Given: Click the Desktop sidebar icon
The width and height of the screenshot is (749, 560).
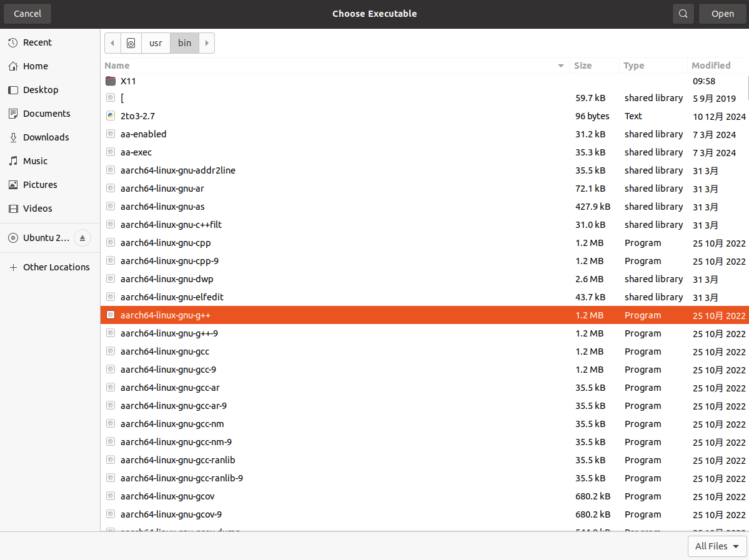Looking at the screenshot, I should tap(13, 90).
